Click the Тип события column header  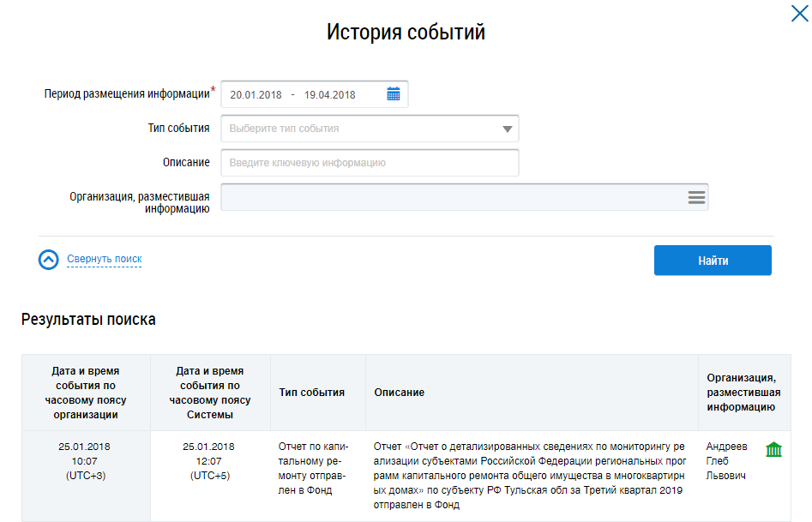click(312, 393)
